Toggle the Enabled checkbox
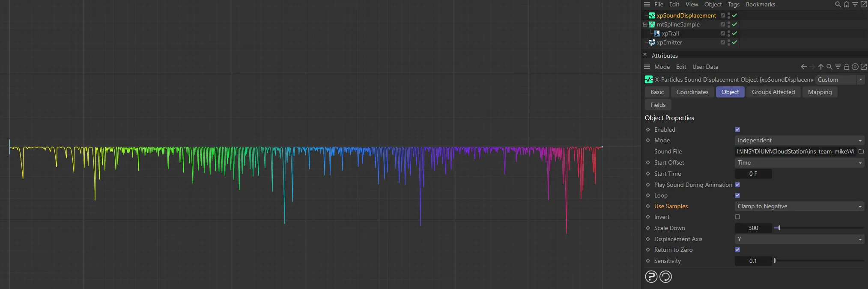The width and height of the screenshot is (868, 289). click(737, 130)
